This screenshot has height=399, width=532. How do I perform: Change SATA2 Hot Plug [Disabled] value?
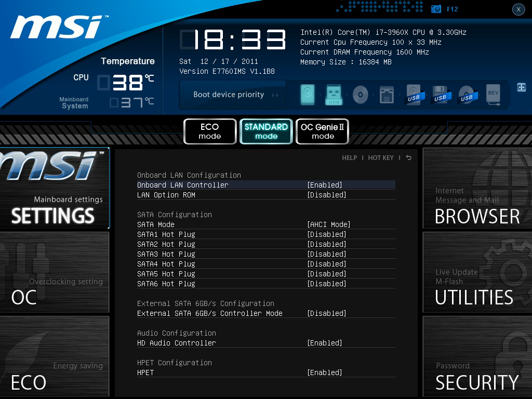point(327,244)
